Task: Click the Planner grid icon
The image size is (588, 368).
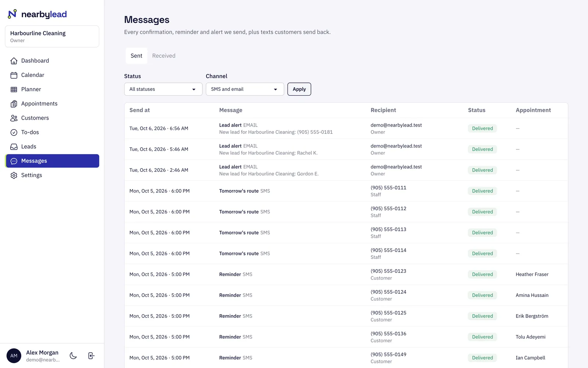Action: pos(14,89)
